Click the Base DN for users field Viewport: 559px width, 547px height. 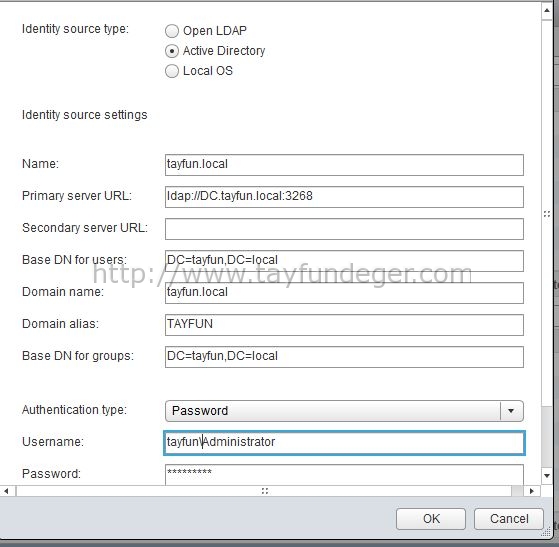pos(344,261)
